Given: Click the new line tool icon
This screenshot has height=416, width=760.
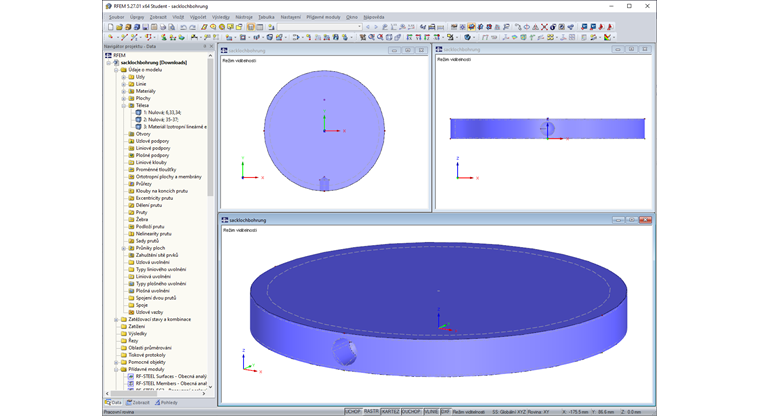Looking at the screenshot, I should pyautogui.click(x=124, y=37).
